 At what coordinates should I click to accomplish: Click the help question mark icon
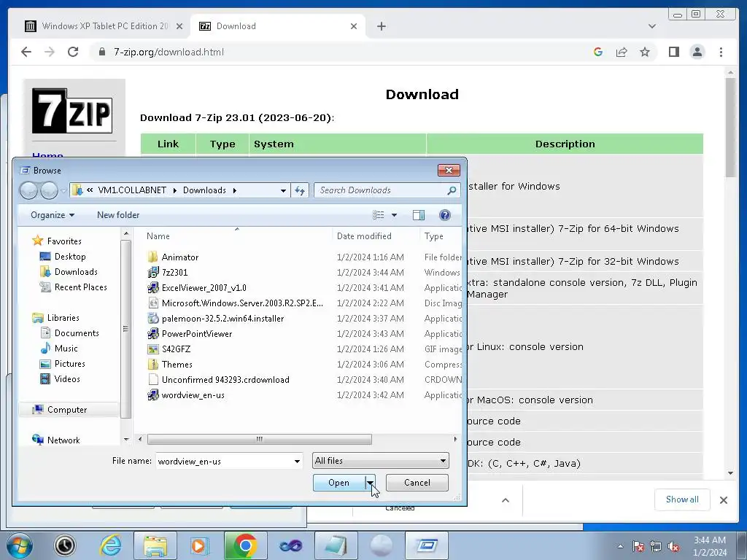point(444,215)
